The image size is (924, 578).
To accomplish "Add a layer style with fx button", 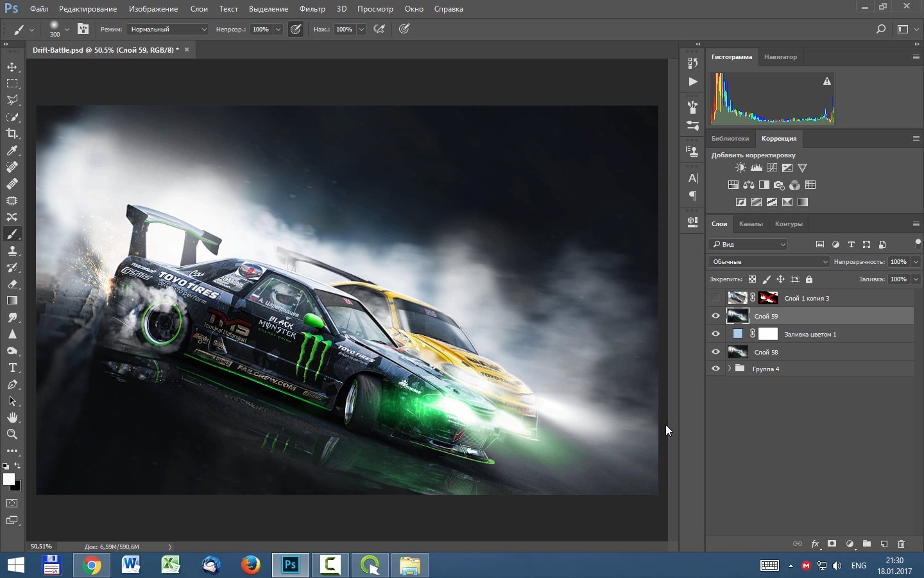I will (x=815, y=544).
